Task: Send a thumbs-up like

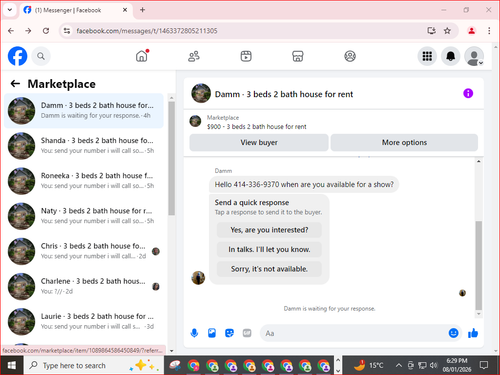Action: pyautogui.click(x=473, y=333)
